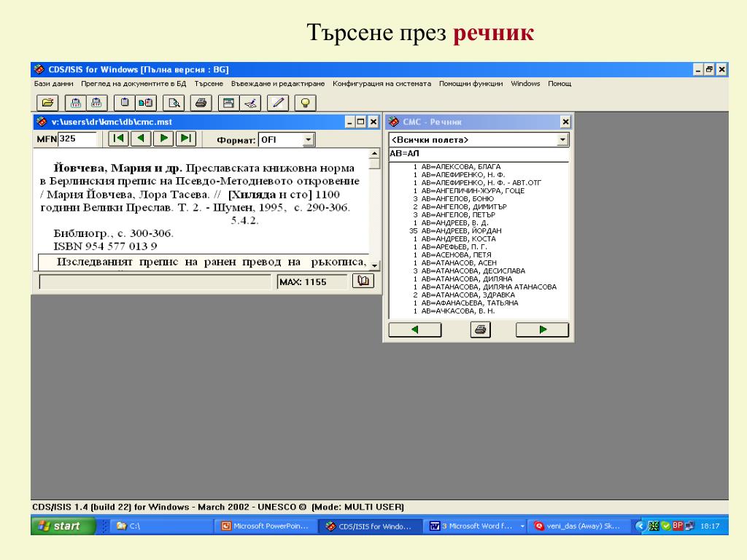
Task: Open the Формат dropdown showing OFI
Action: (309, 140)
